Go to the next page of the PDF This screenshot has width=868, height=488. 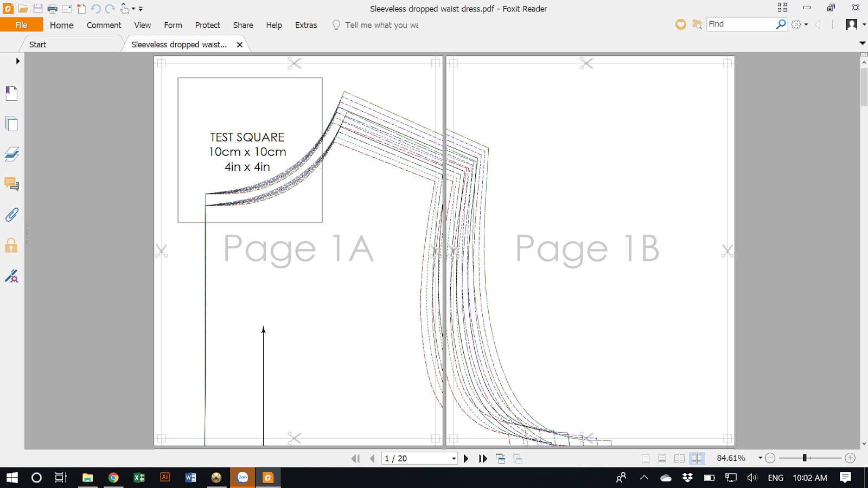(466, 458)
